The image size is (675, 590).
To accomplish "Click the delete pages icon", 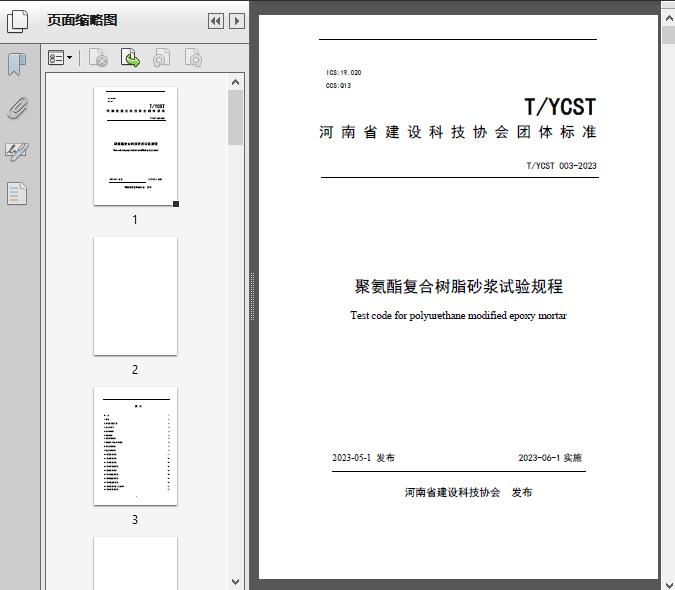I will pyautogui.click(x=98, y=58).
